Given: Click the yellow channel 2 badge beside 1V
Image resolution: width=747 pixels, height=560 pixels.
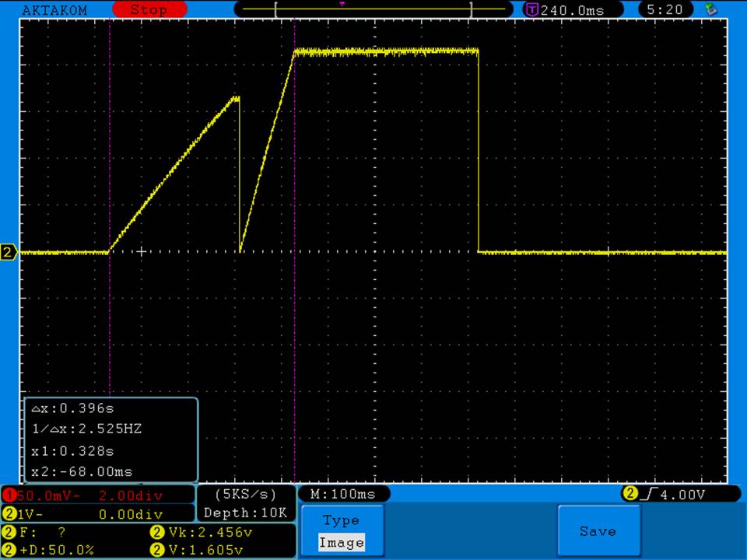Looking at the screenshot, I should [9, 514].
